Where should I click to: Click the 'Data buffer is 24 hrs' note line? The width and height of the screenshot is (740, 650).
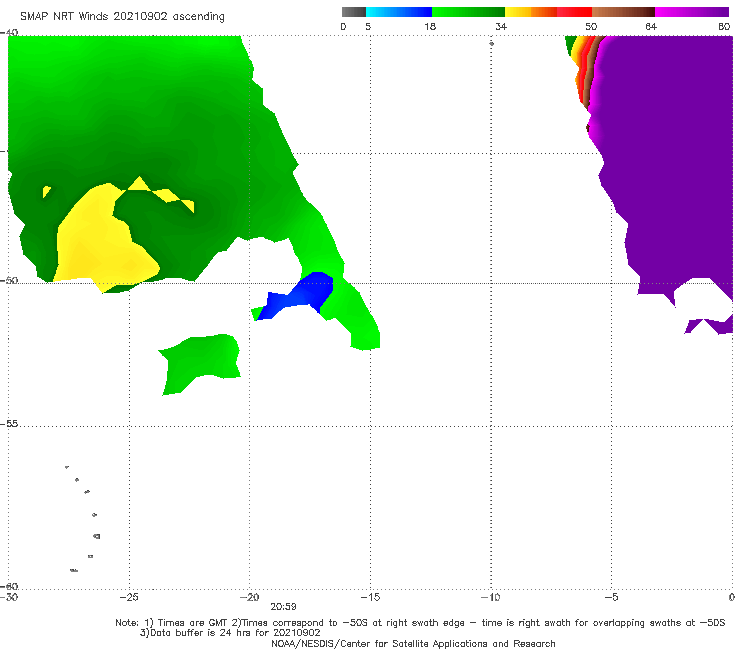click(x=230, y=633)
